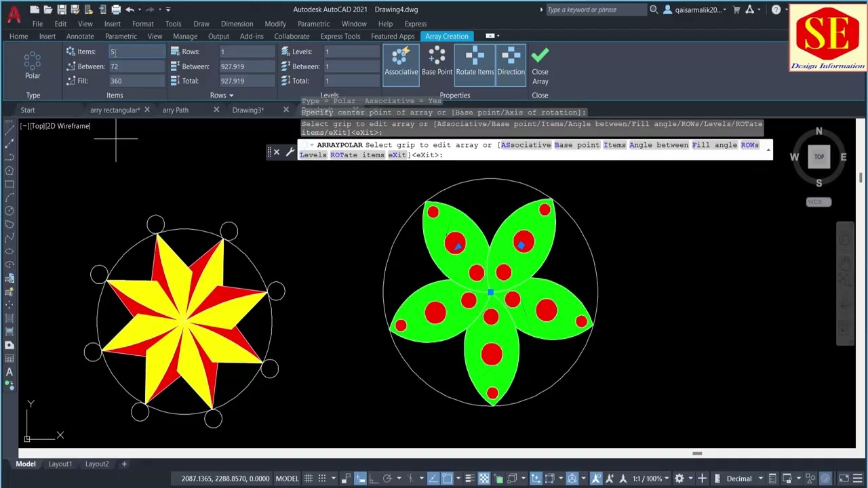Click the search magnifier icon
868x488 pixels.
coord(654,9)
